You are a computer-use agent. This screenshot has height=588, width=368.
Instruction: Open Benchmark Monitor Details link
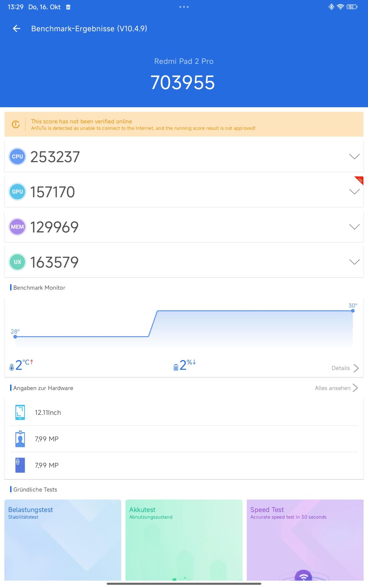coord(345,368)
